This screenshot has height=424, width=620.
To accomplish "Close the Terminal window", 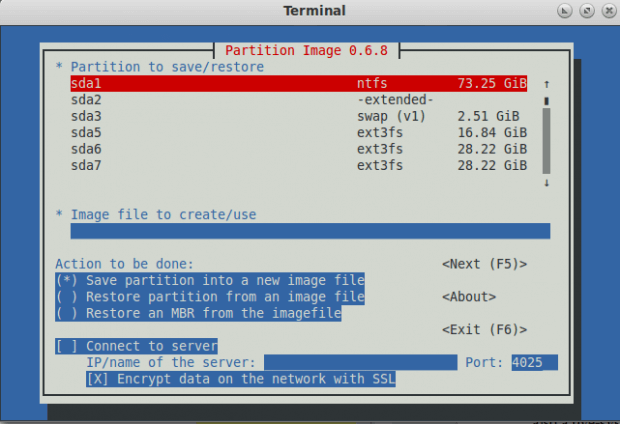I will pyautogui.click(x=609, y=11).
